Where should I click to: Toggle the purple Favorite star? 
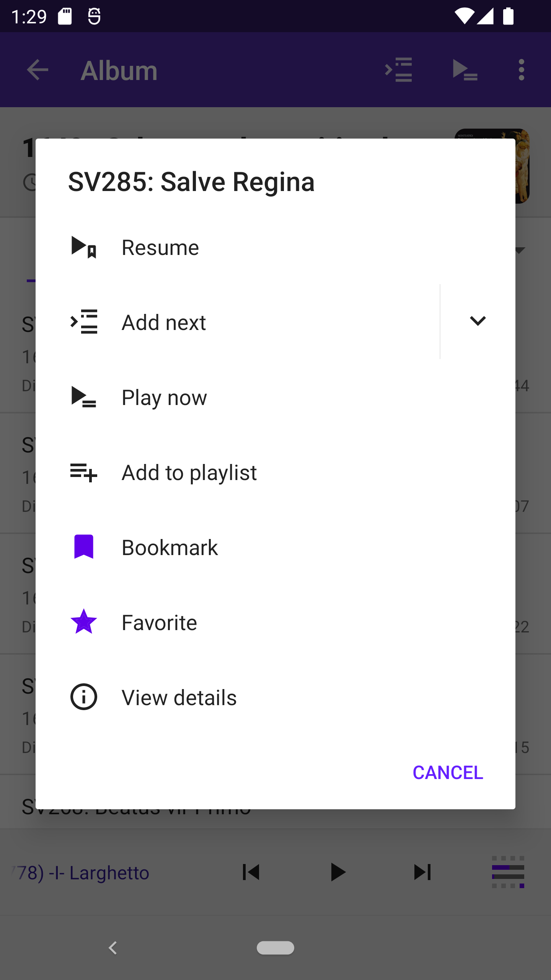84,622
